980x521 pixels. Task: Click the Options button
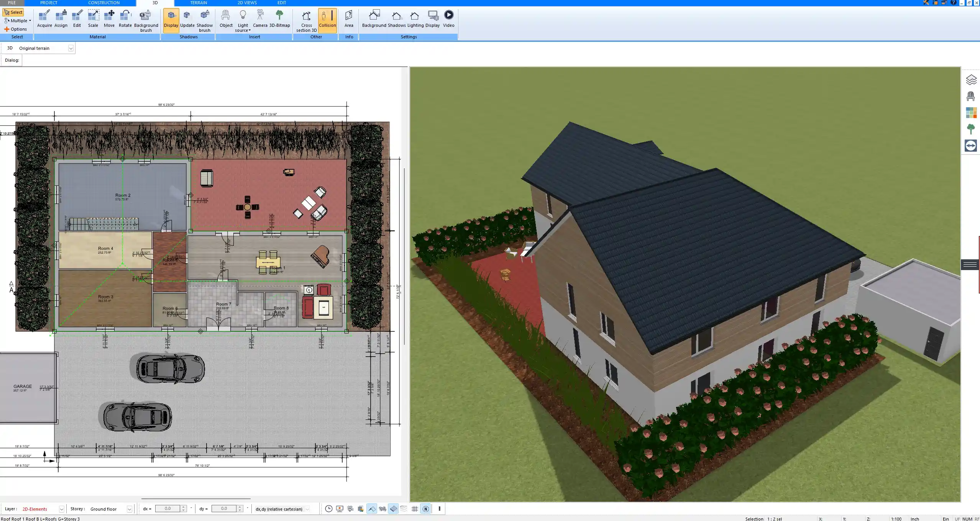[x=16, y=29]
